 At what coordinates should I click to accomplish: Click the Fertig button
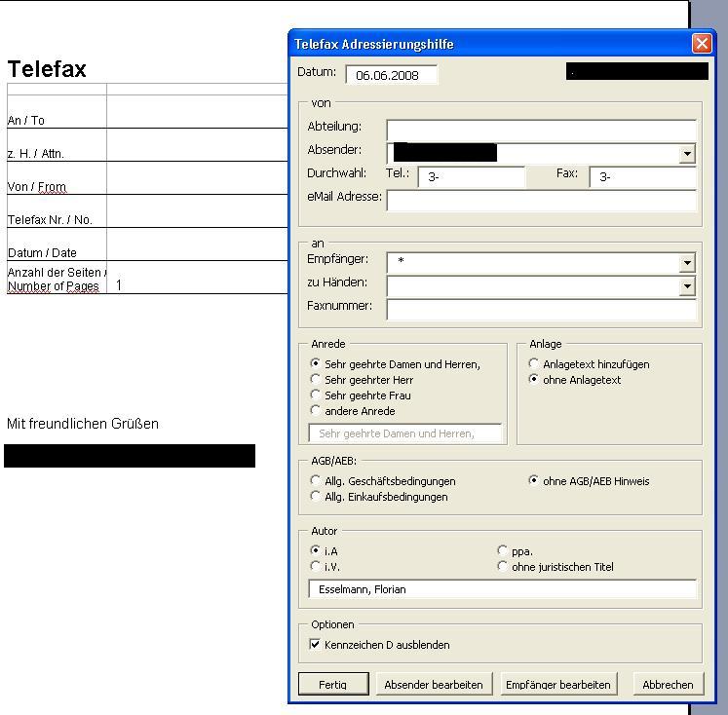point(333,685)
